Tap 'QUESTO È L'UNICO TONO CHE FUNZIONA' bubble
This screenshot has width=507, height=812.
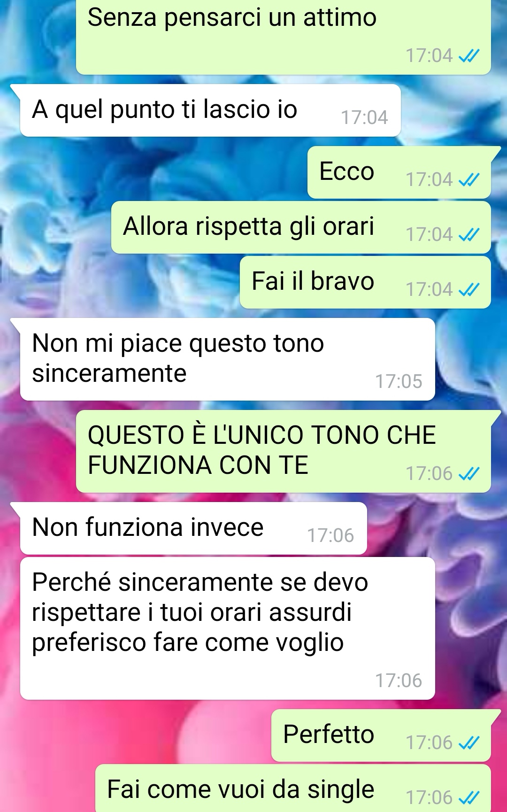coord(284,451)
